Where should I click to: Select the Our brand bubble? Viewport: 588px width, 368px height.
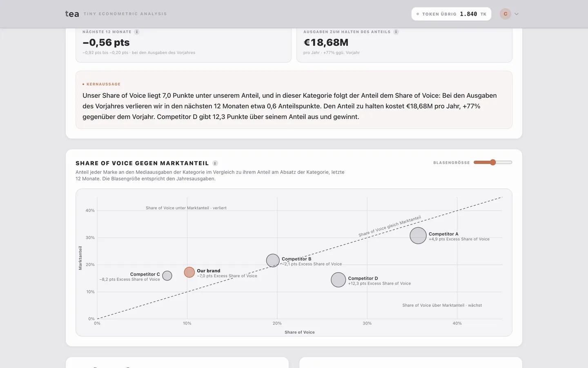click(189, 272)
